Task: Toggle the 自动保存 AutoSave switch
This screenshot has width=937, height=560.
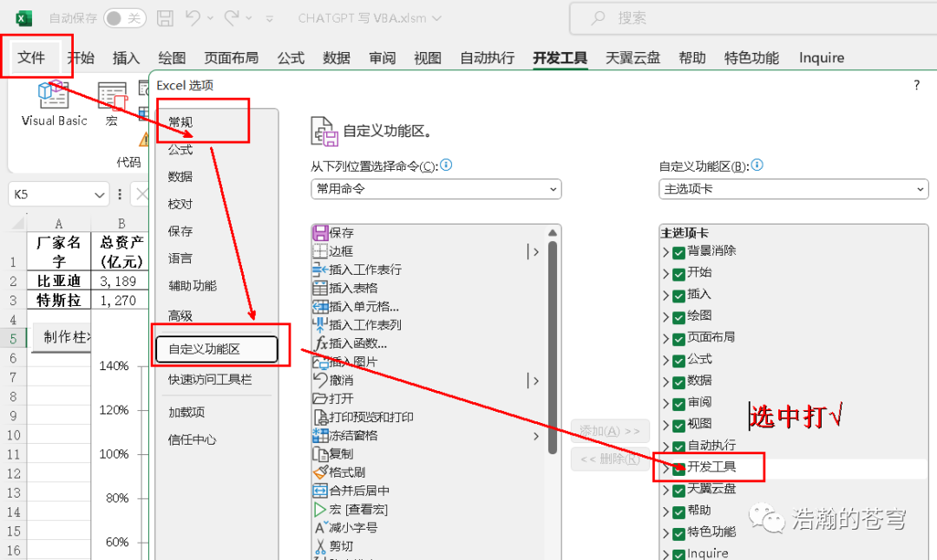Action: [x=124, y=18]
